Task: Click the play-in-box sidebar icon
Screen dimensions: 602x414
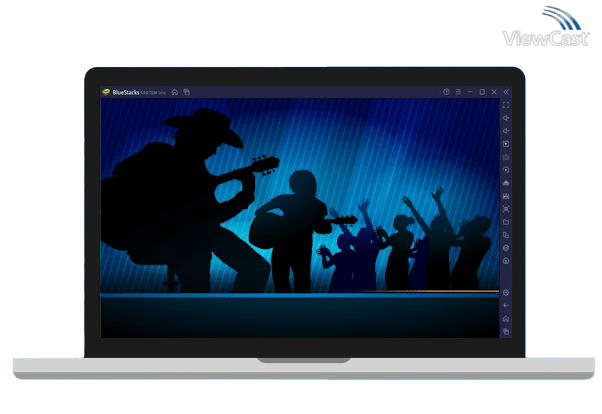Action: click(506, 144)
